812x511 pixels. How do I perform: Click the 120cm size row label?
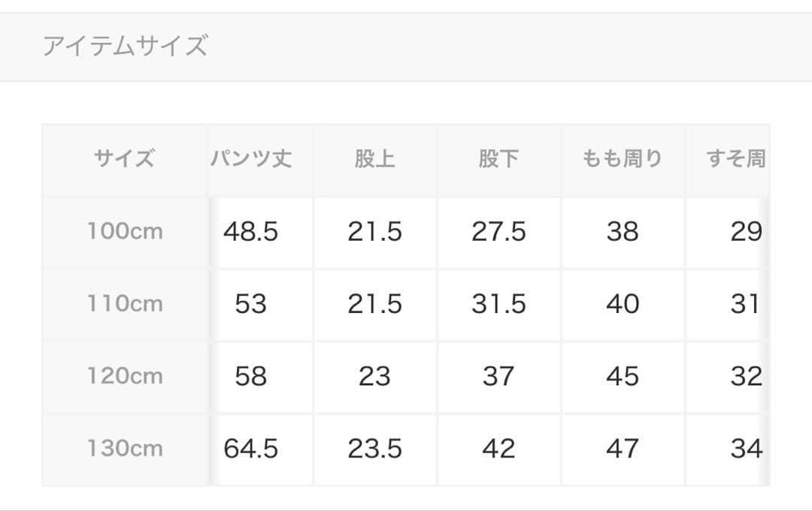pyautogui.click(x=124, y=376)
